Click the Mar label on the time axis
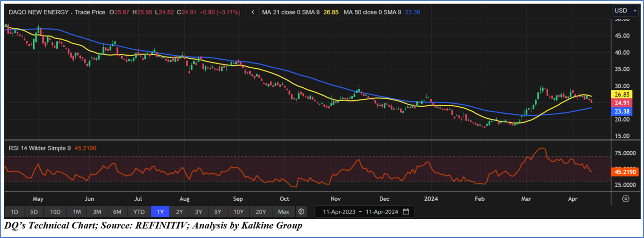 [526, 199]
